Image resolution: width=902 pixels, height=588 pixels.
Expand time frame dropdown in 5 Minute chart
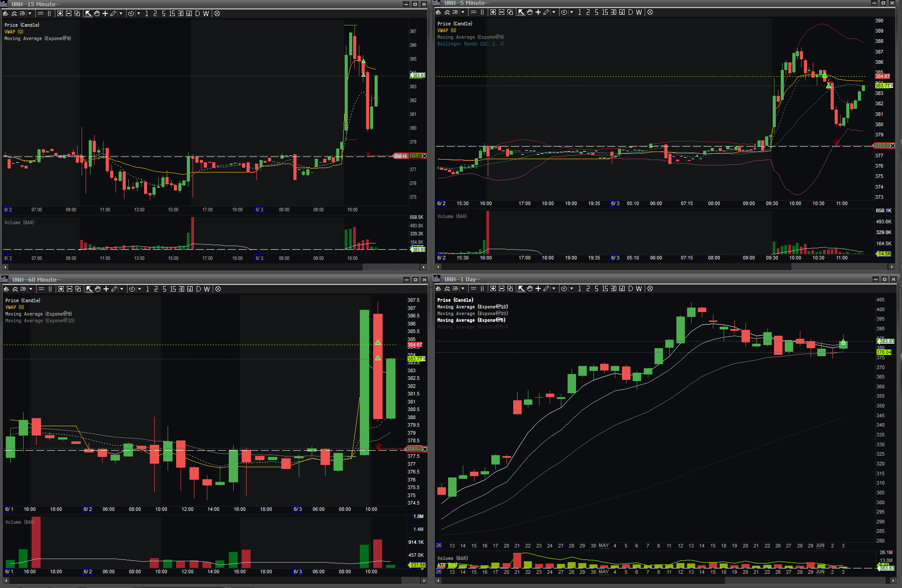tap(572, 12)
